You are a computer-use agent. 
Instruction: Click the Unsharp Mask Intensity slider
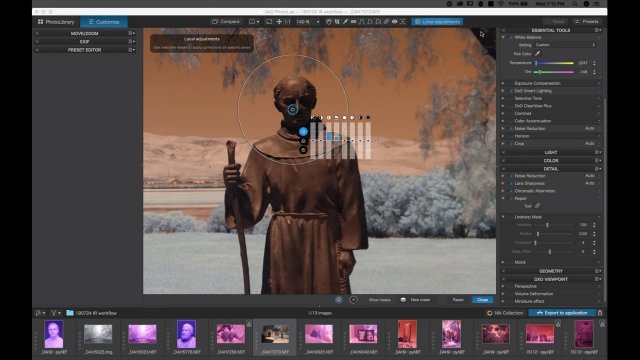coord(554,225)
